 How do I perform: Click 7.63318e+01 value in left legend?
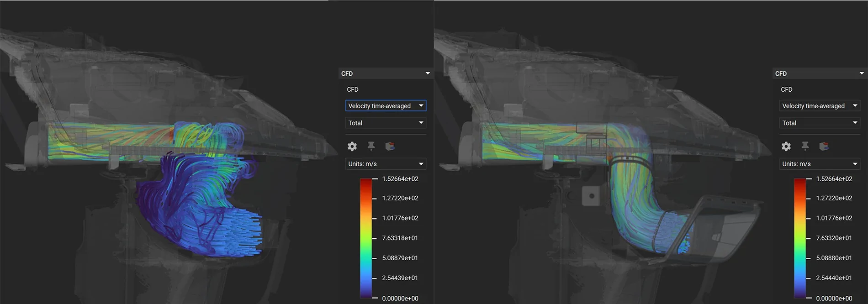pyautogui.click(x=400, y=238)
